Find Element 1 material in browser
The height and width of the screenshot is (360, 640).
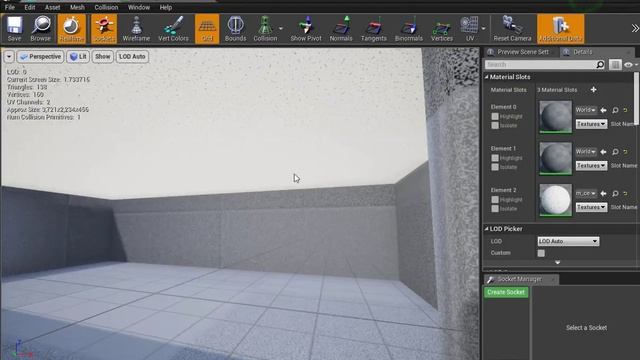tap(615, 152)
